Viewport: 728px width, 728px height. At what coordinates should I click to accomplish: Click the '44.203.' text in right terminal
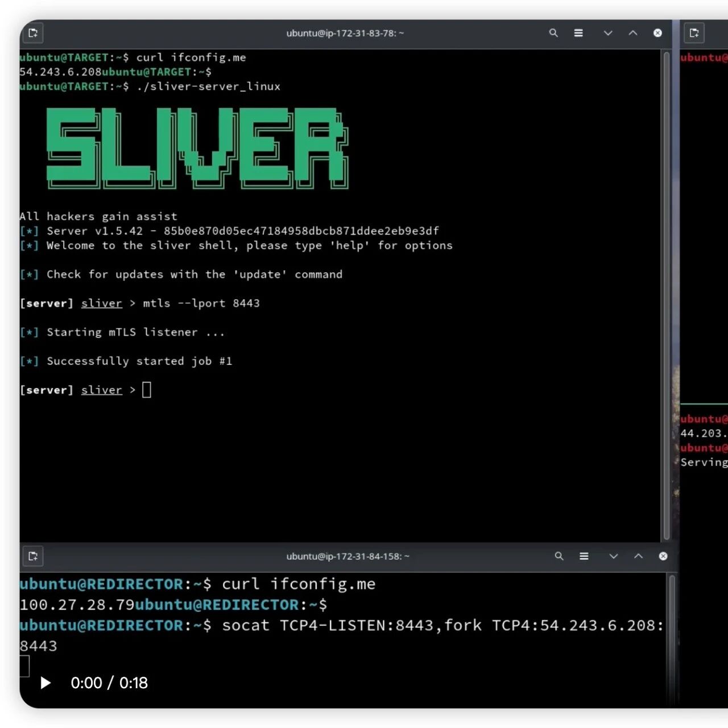704,433
